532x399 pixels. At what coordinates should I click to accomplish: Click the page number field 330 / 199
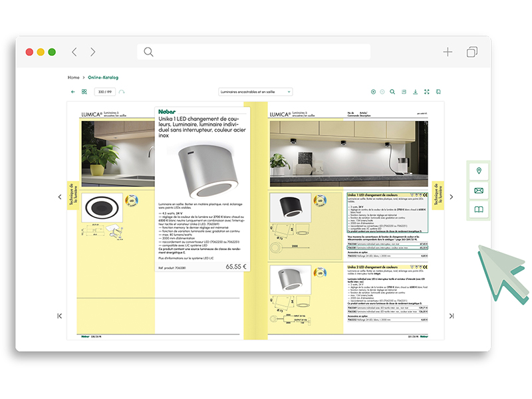pyautogui.click(x=105, y=92)
